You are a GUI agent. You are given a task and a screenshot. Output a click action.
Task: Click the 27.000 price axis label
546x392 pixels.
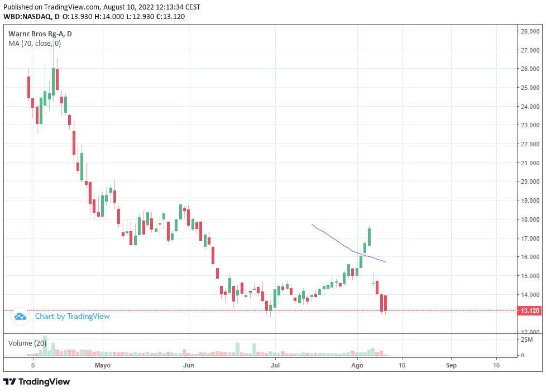(530, 50)
